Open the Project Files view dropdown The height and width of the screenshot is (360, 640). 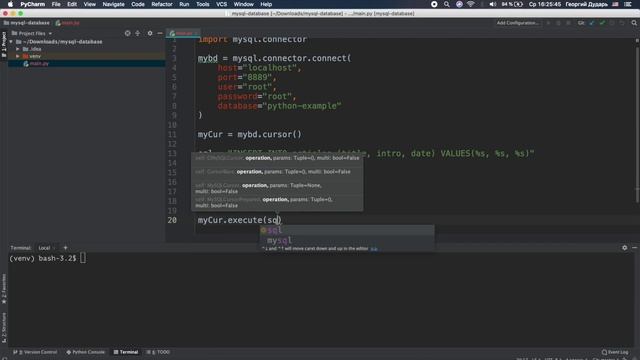click(x=32, y=33)
